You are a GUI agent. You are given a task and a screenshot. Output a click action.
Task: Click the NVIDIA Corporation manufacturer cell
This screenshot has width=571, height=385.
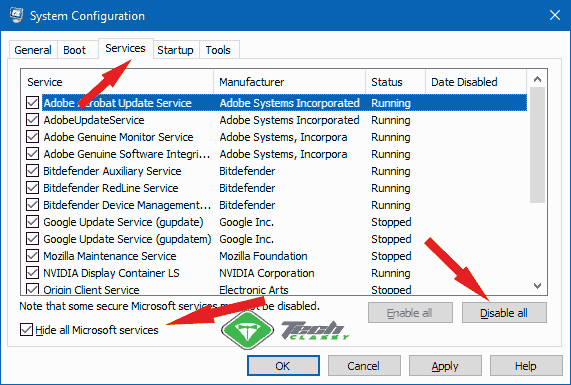(x=267, y=273)
